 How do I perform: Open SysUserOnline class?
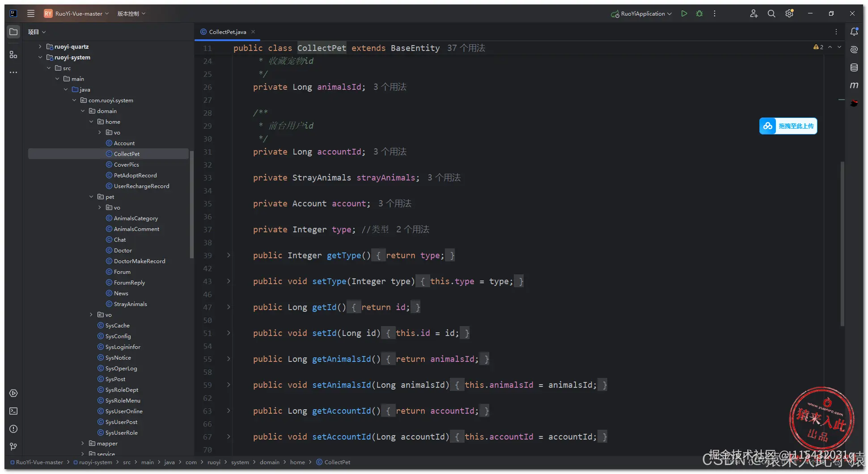pyautogui.click(x=124, y=411)
